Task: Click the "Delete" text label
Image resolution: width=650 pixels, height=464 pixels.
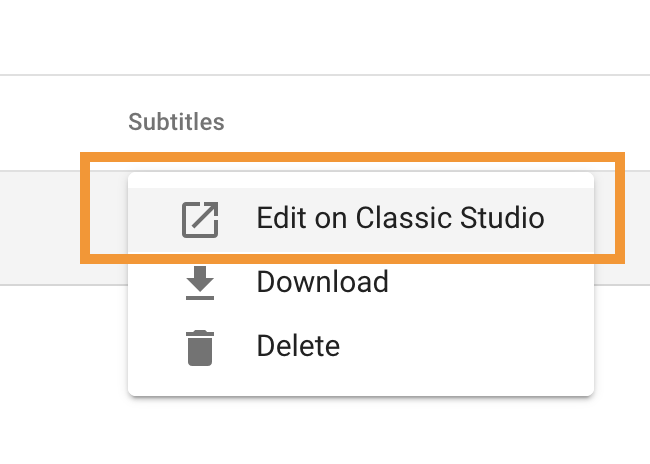Action: (x=298, y=346)
